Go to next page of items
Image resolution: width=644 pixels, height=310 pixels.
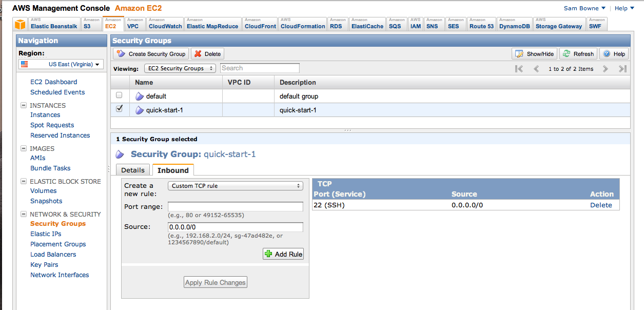coord(606,69)
